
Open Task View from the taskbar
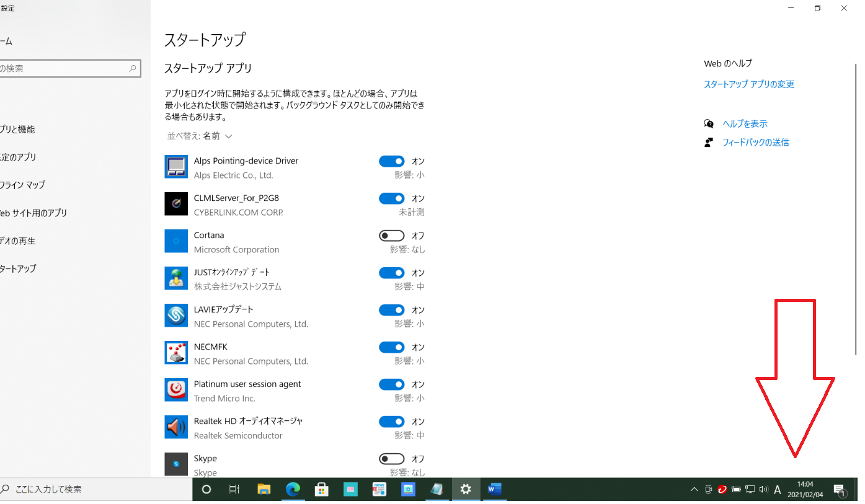pos(234,490)
